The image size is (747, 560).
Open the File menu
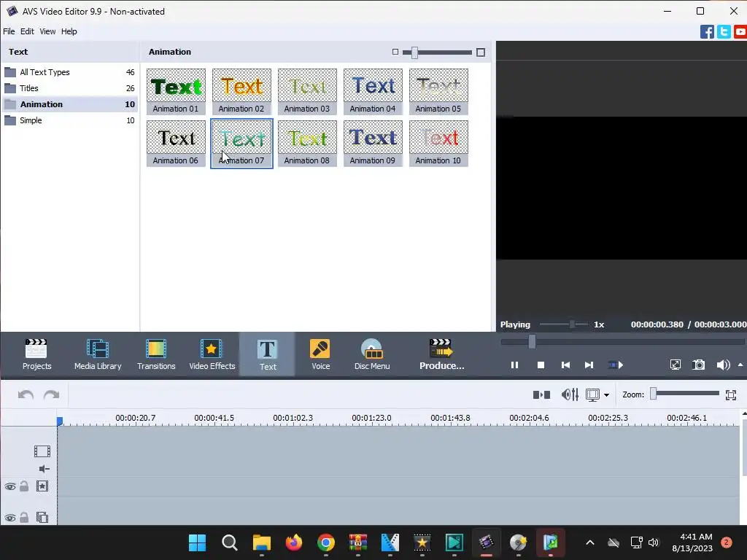tap(9, 31)
